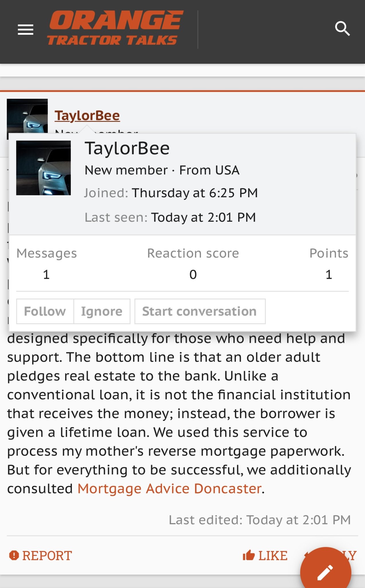Image resolution: width=365 pixels, height=588 pixels.
Task: Like the post with thumbs-up icon
Action: click(x=265, y=556)
